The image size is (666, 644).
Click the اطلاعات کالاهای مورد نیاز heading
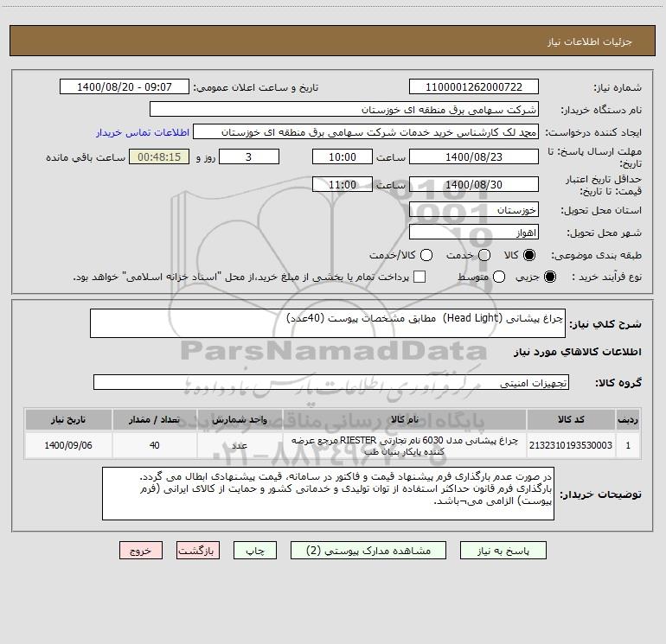click(x=578, y=352)
